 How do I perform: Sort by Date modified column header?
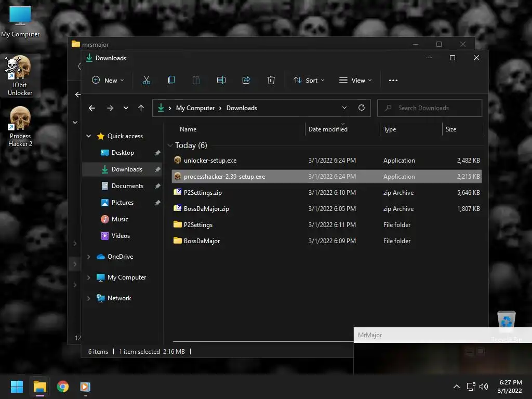(328, 129)
